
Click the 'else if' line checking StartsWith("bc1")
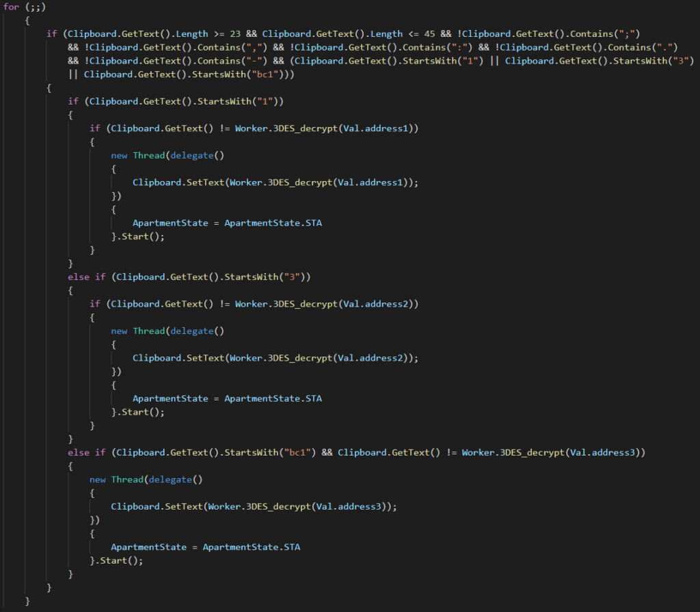tap(356, 452)
